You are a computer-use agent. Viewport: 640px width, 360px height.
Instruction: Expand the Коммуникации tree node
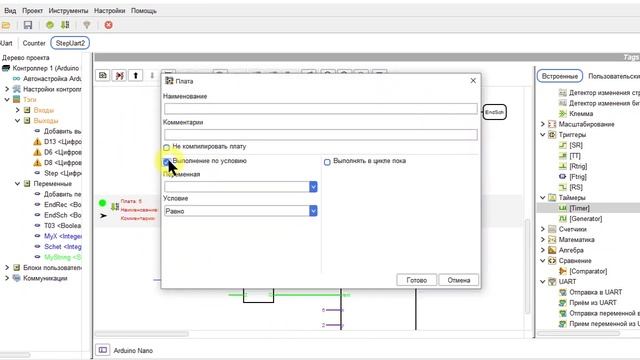coord(7,278)
